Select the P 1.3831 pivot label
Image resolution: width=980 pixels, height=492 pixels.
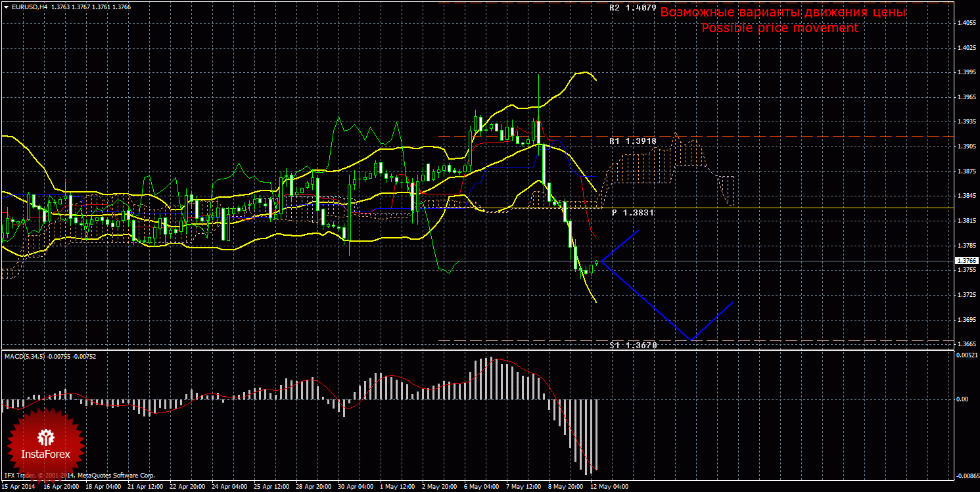[x=633, y=213]
